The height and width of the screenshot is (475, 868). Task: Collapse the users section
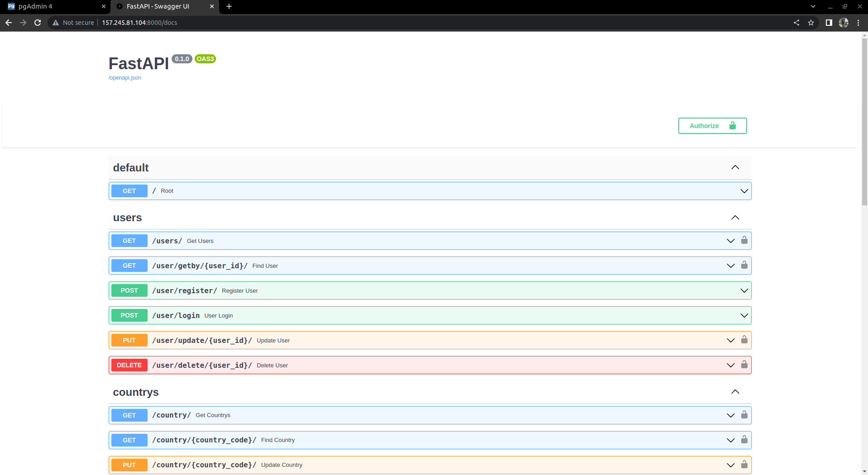click(x=735, y=218)
